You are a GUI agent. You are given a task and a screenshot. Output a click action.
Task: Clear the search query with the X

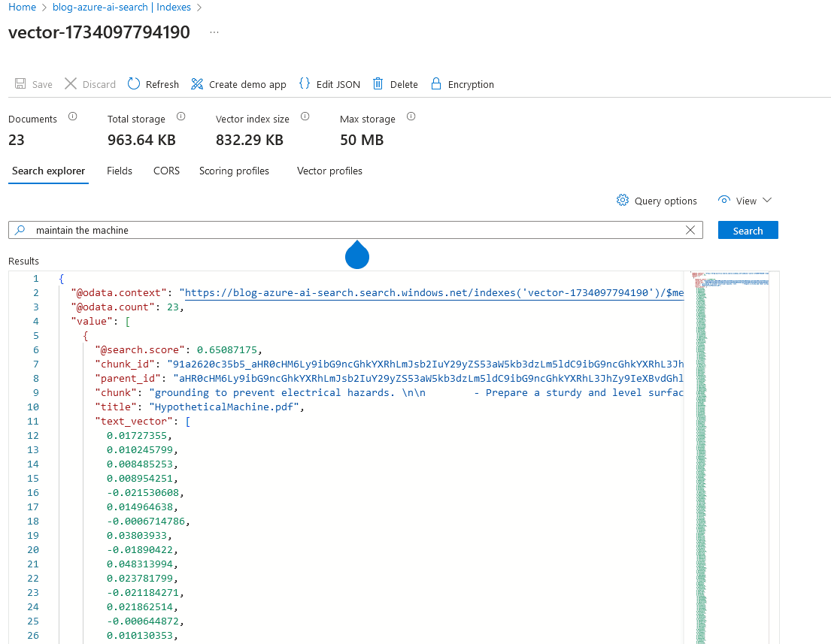(x=690, y=230)
